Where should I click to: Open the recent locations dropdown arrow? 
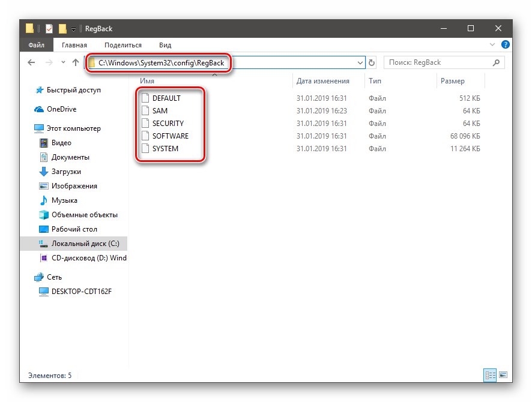tap(63, 62)
